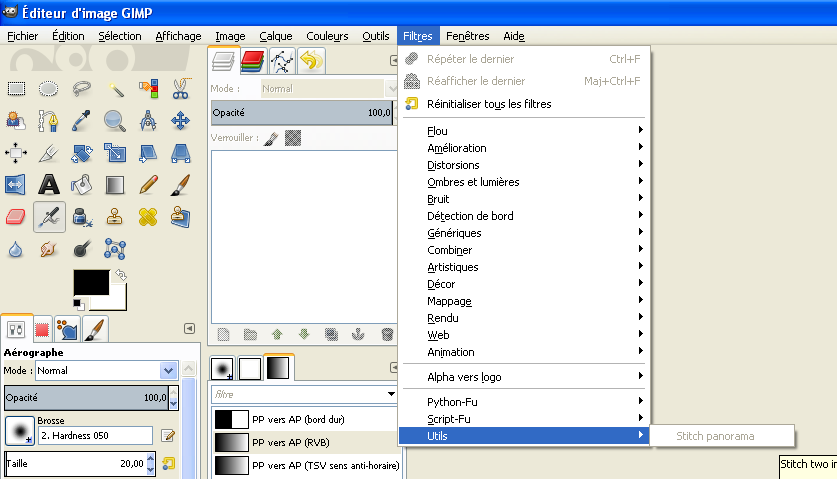Toggle the lock alpha channel checkerboard icon
837x479 pixels.
click(x=293, y=138)
